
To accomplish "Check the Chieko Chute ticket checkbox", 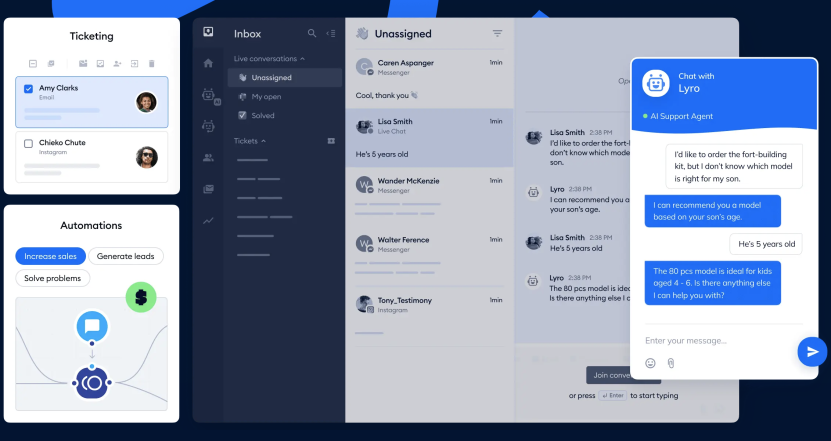I will (29, 143).
